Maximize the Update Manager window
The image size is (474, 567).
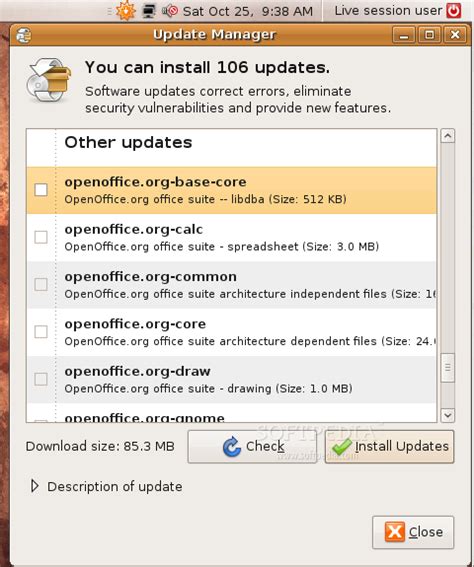[429, 35]
